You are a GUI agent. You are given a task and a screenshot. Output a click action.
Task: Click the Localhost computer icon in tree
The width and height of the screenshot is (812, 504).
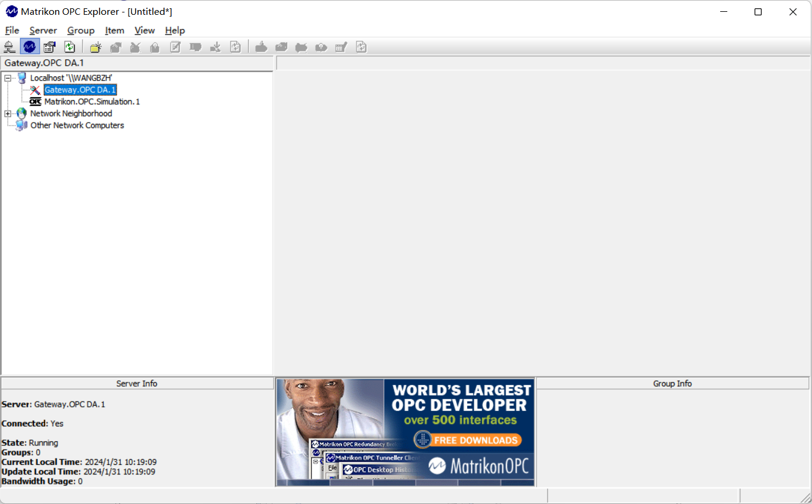pyautogui.click(x=22, y=78)
